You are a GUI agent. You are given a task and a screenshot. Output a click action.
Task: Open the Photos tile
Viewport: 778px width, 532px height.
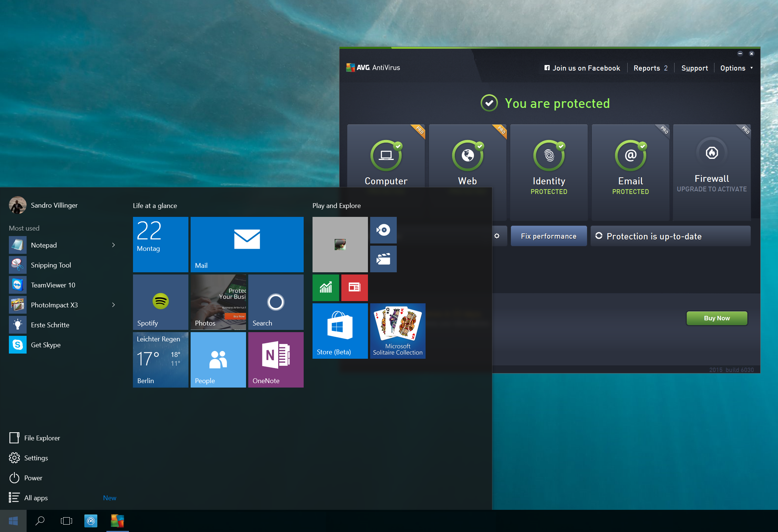218,302
